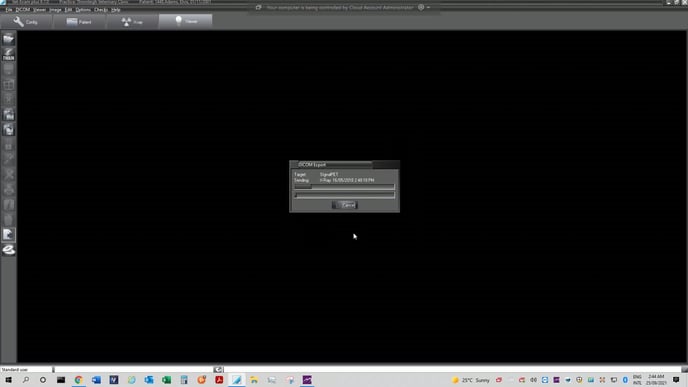Click the printer icon in sidebar
Viewport: 688px width, 387px height.
tap(8, 189)
